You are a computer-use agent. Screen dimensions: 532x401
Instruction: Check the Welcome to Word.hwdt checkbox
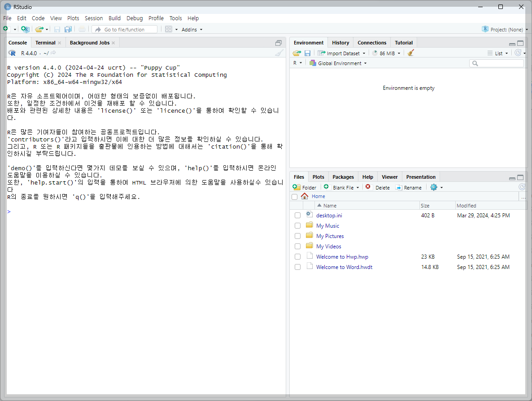(x=297, y=267)
